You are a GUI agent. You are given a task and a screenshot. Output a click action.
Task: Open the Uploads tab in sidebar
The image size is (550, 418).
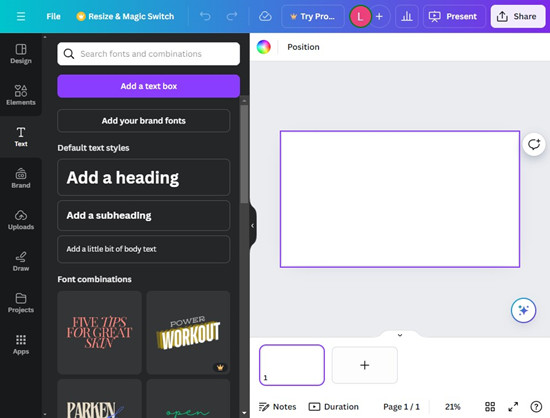point(21,220)
